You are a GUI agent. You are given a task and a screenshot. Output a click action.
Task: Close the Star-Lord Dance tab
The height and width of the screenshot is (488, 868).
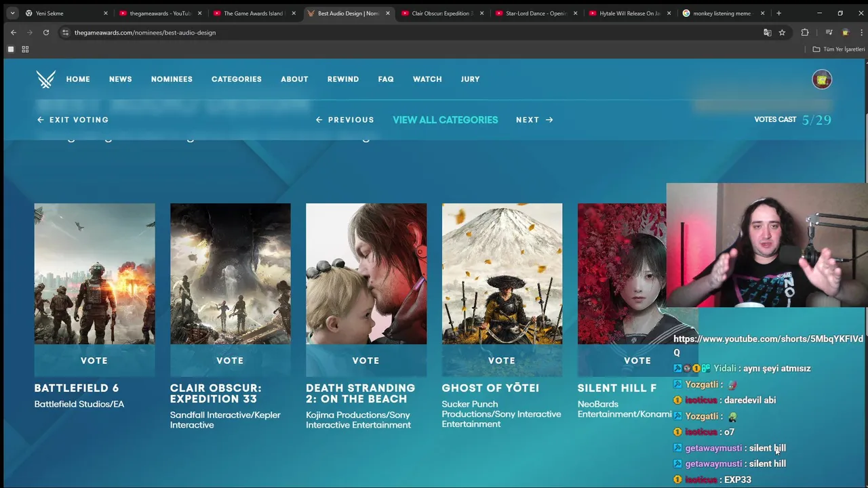pyautogui.click(x=575, y=13)
